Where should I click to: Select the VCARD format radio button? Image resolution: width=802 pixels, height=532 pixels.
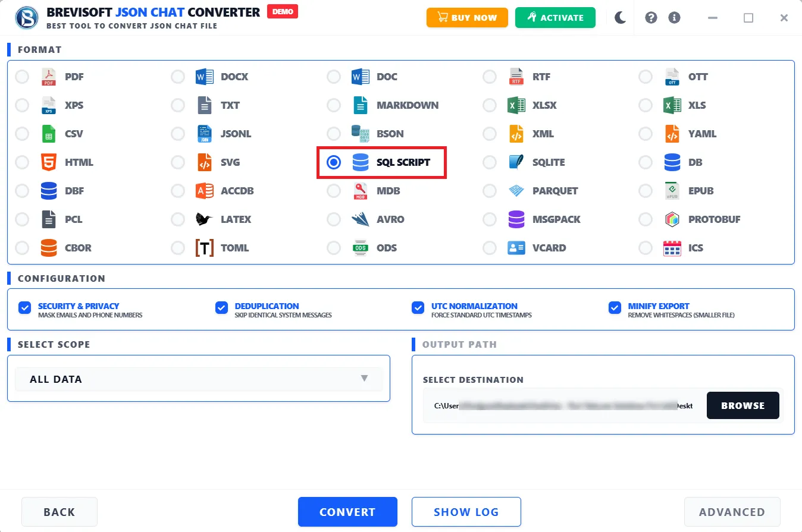(490, 248)
